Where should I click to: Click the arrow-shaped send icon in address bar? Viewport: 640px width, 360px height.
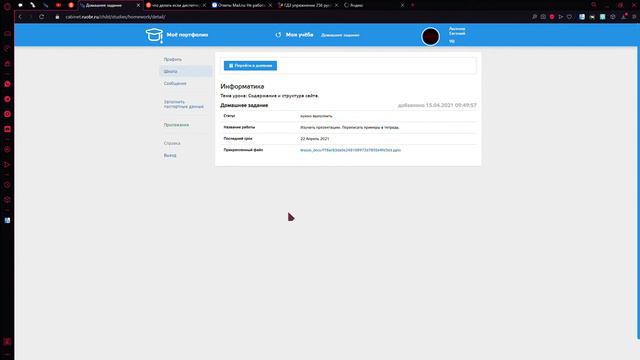pyautogui.click(x=561, y=17)
